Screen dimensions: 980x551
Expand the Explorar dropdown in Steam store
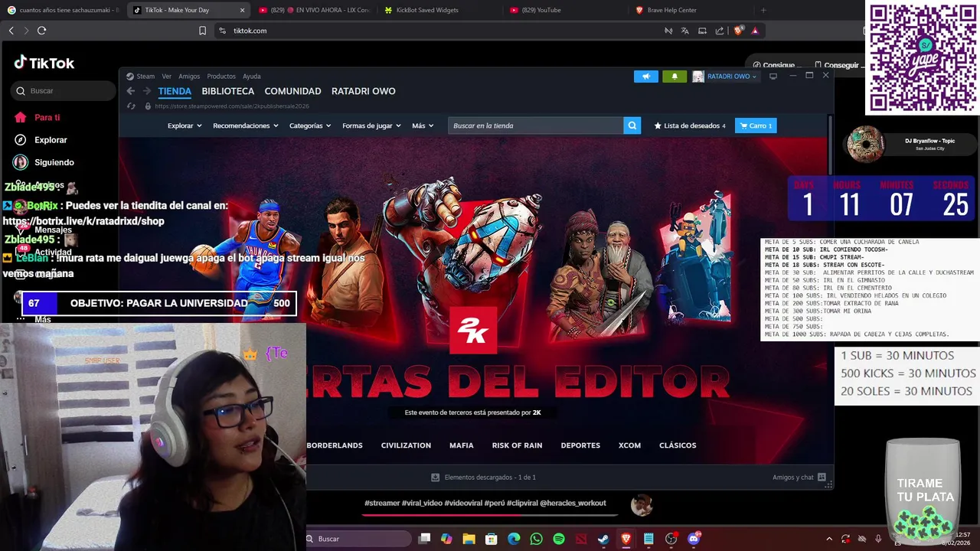[x=185, y=126]
